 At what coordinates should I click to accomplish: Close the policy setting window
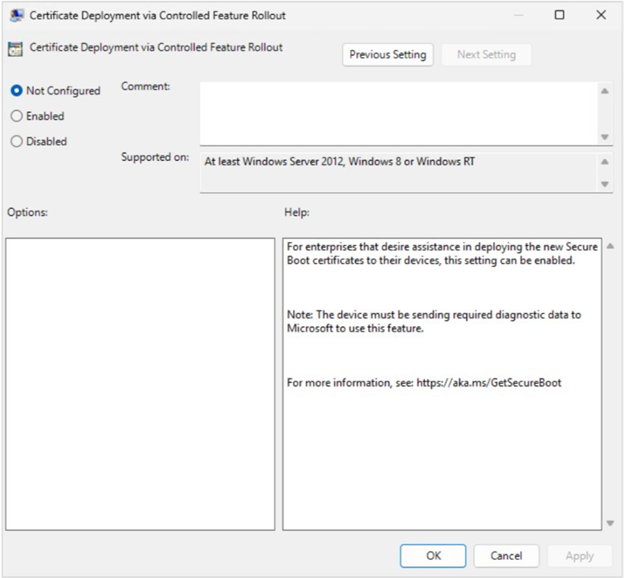[600, 15]
